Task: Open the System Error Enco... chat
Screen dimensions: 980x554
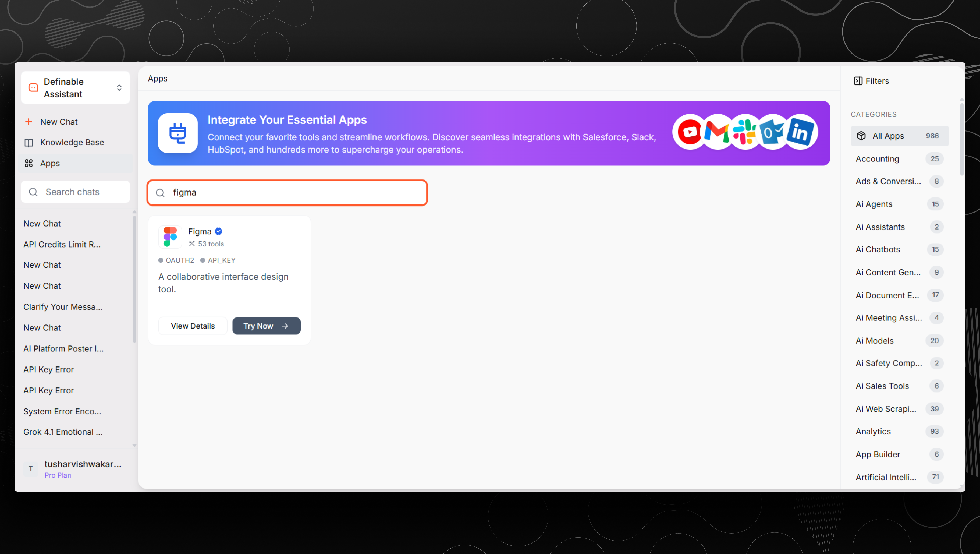Action: (x=62, y=411)
